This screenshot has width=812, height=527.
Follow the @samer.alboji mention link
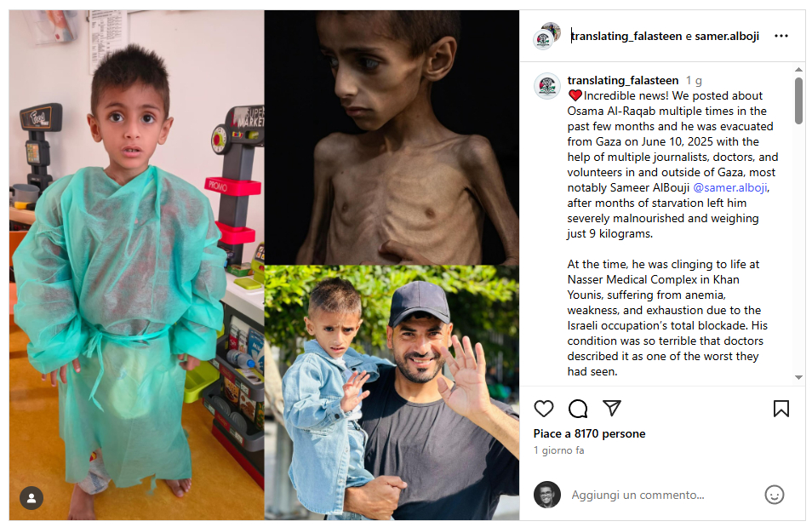click(x=730, y=187)
